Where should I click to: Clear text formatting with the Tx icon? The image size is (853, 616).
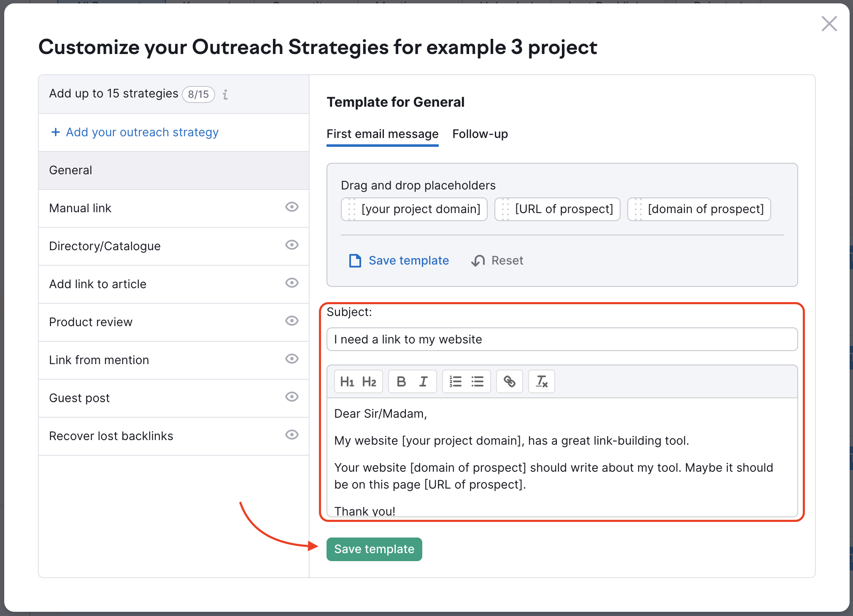(541, 381)
